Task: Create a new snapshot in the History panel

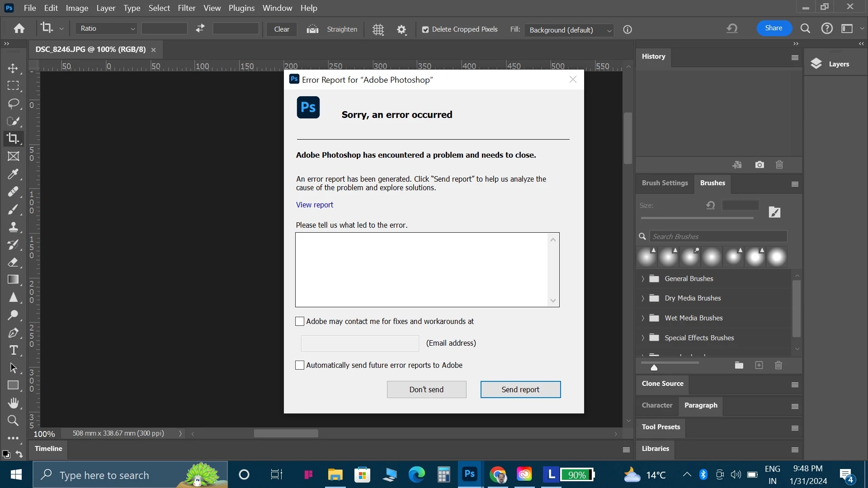Action: (x=759, y=165)
